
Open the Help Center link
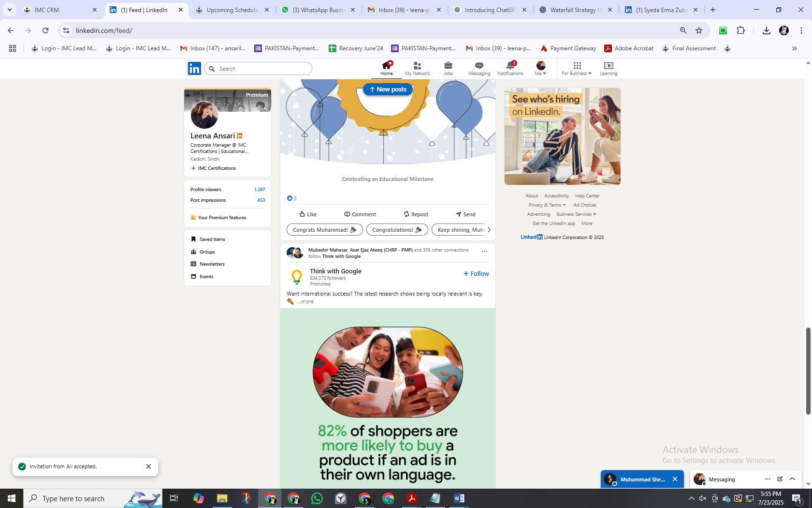click(587, 196)
